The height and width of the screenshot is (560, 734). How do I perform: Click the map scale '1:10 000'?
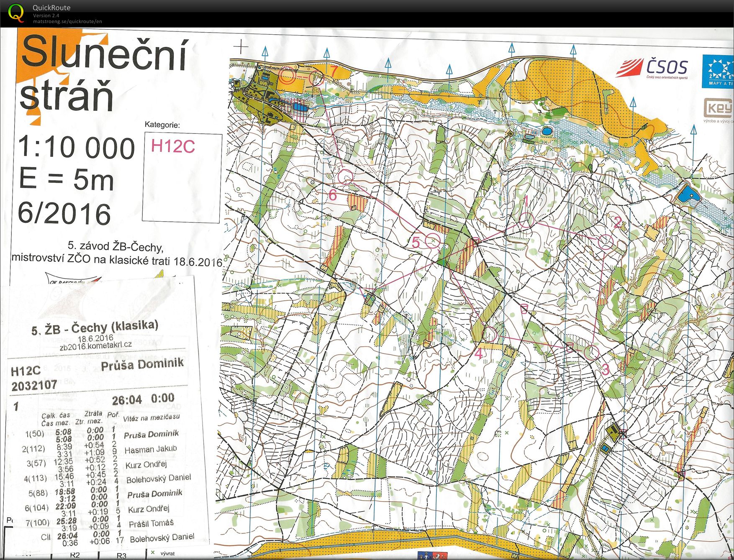click(77, 148)
